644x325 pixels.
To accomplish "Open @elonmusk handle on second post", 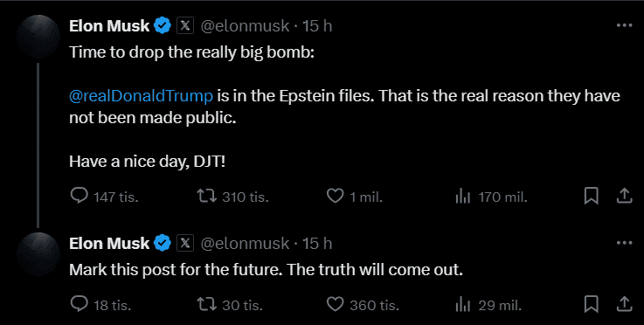I will pyautogui.click(x=245, y=243).
